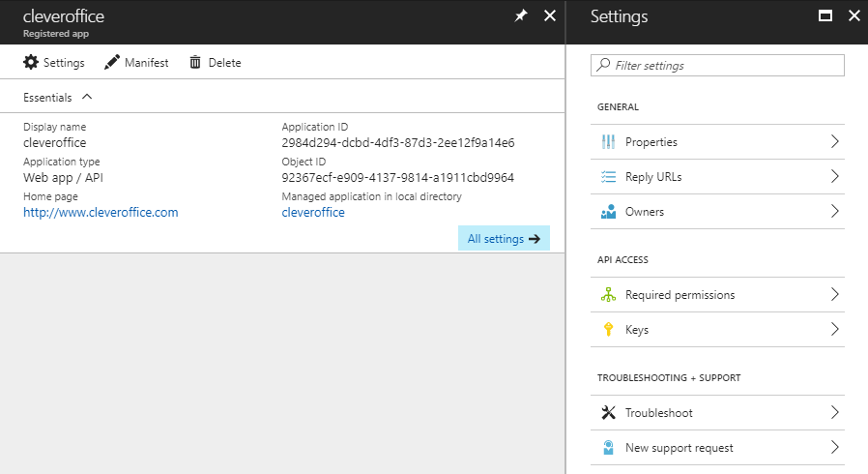Click the All settings arrow icon
The width and height of the screenshot is (868, 474).
(x=535, y=239)
